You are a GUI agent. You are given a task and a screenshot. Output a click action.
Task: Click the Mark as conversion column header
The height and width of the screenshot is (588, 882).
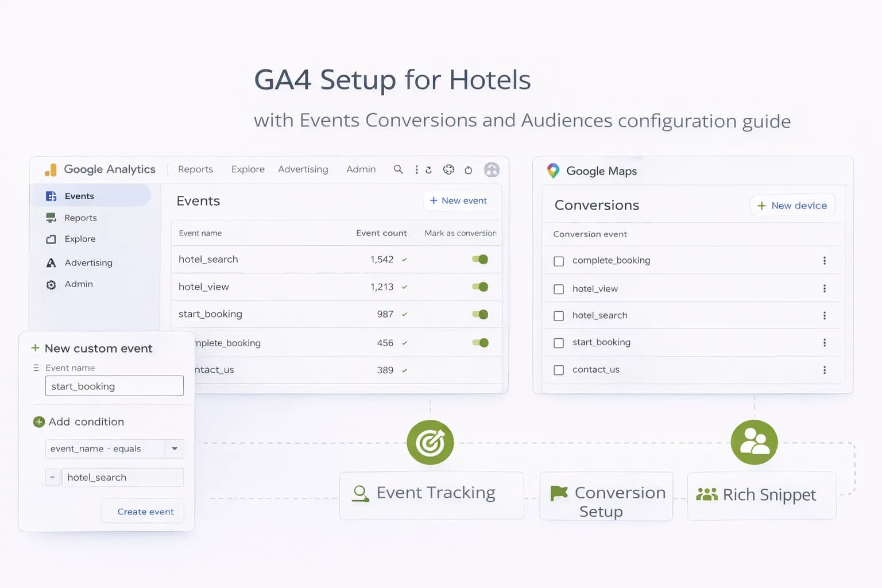coord(461,233)
